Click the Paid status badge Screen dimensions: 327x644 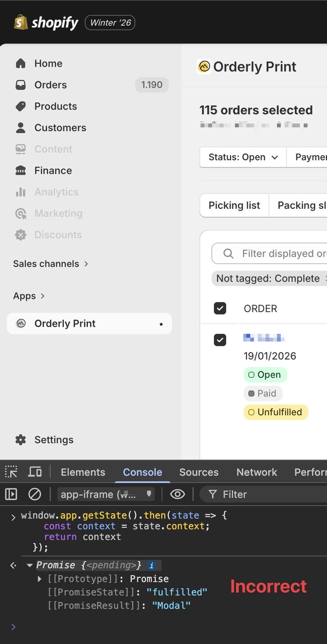[263, 393]
